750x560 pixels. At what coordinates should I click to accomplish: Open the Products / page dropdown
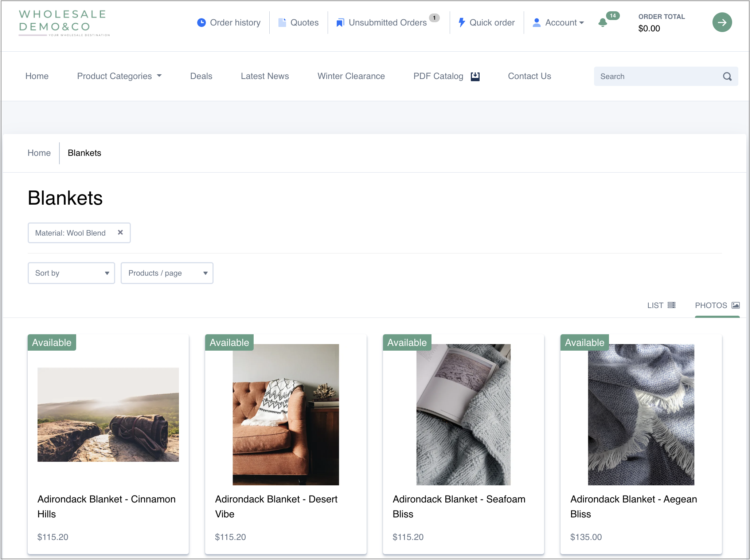pyautogui.click(x=167, y=273)
